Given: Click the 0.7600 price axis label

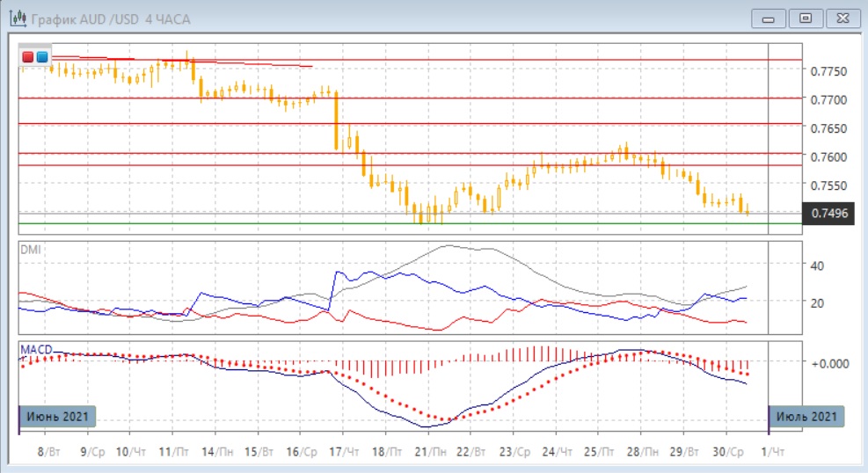Looking at the screenshot, I should 826,156.
